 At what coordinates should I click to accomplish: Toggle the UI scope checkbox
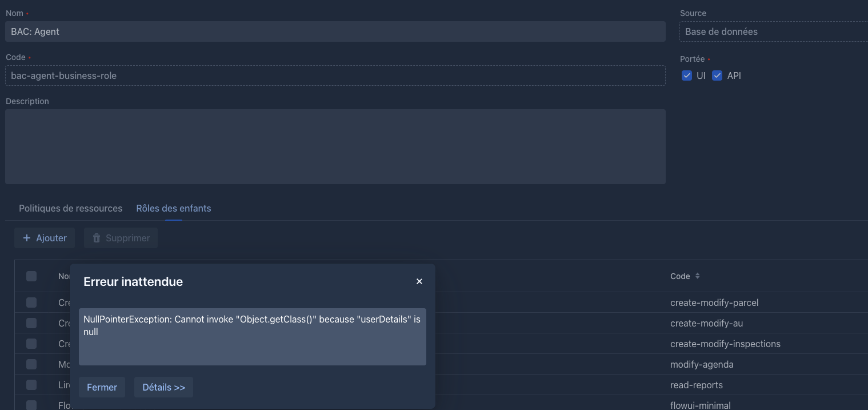pyautogui.click(x=687, y=75)
